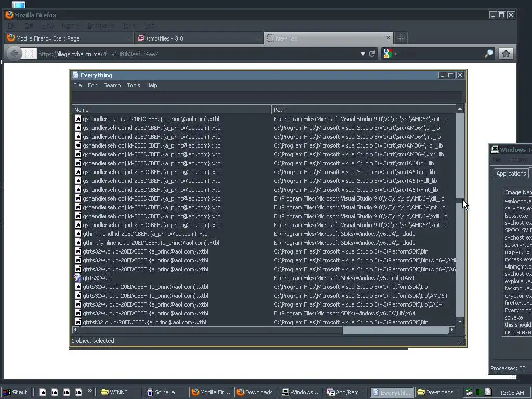The image size is (532, 399).
Task: Click the Windows Task Manager title icon
Action: (495, 150)
